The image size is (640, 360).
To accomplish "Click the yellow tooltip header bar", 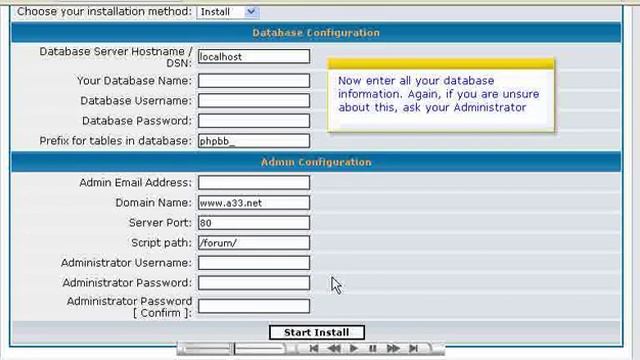I will coord(441,64).
